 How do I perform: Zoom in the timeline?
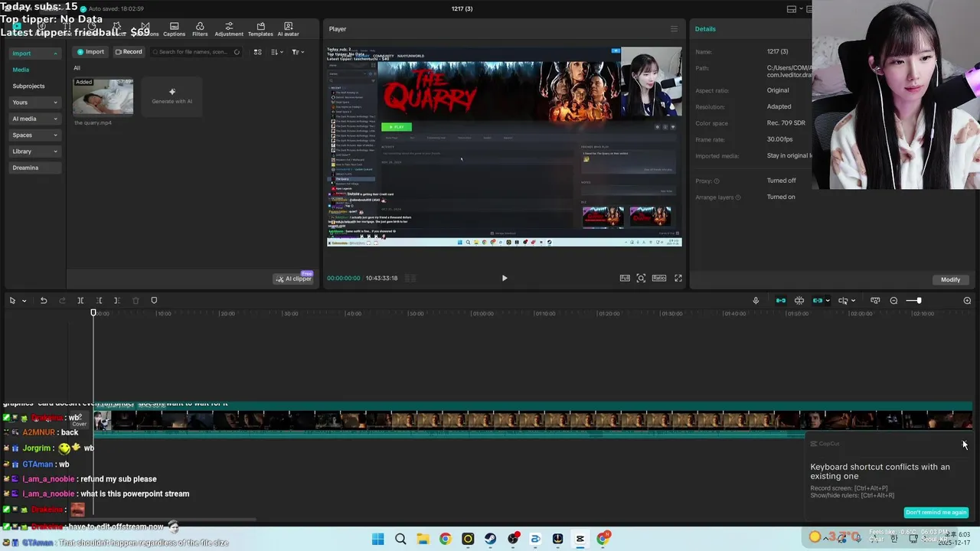(967, 301)
